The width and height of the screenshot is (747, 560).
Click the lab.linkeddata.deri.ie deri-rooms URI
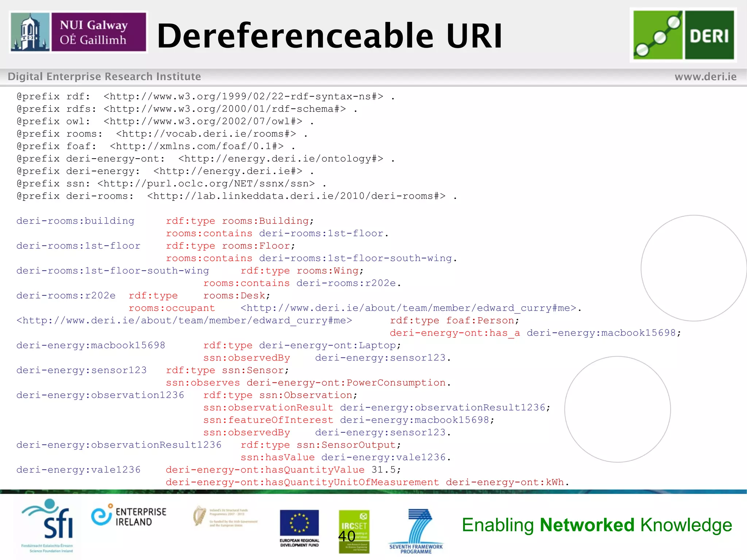pyautogui.click(x=296, y=196)
